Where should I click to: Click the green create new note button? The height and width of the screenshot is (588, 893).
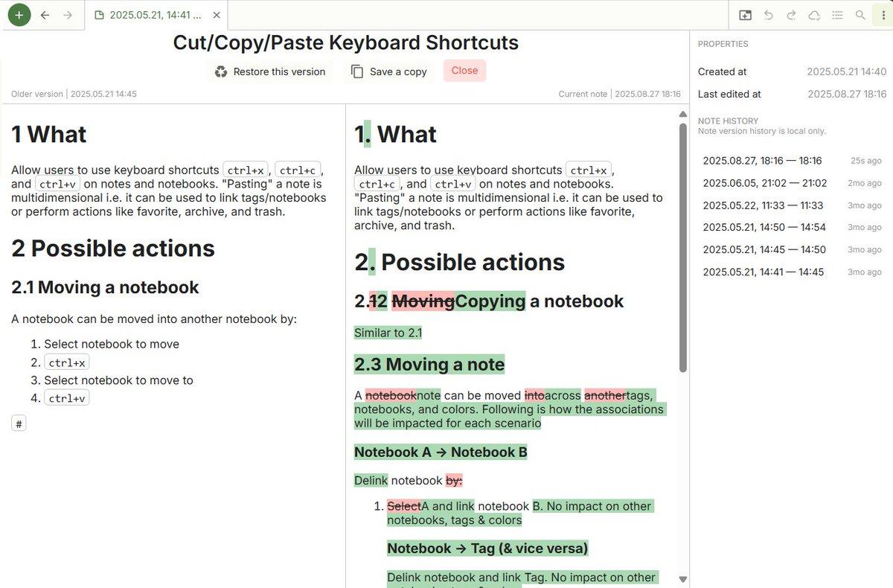19,15
